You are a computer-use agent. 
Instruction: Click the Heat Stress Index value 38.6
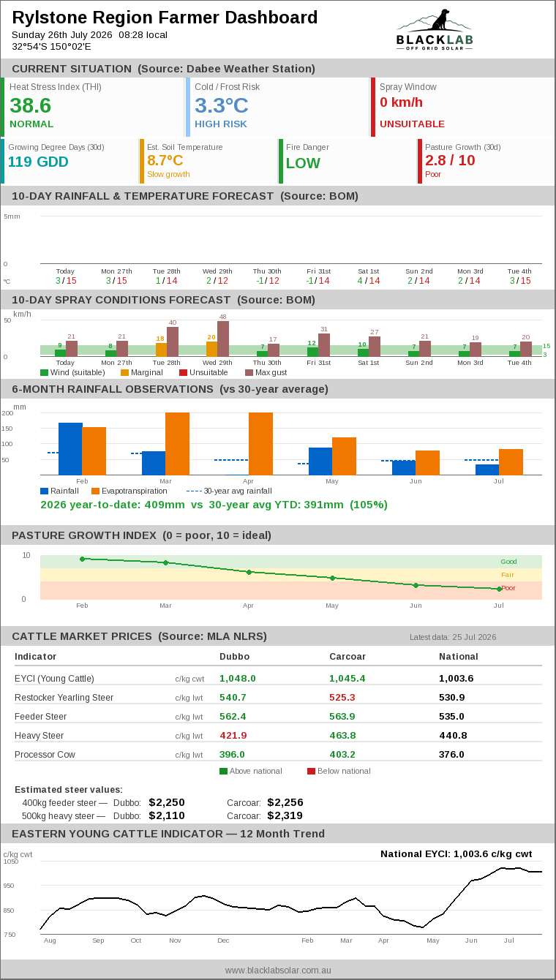click(x=30, y=105)
